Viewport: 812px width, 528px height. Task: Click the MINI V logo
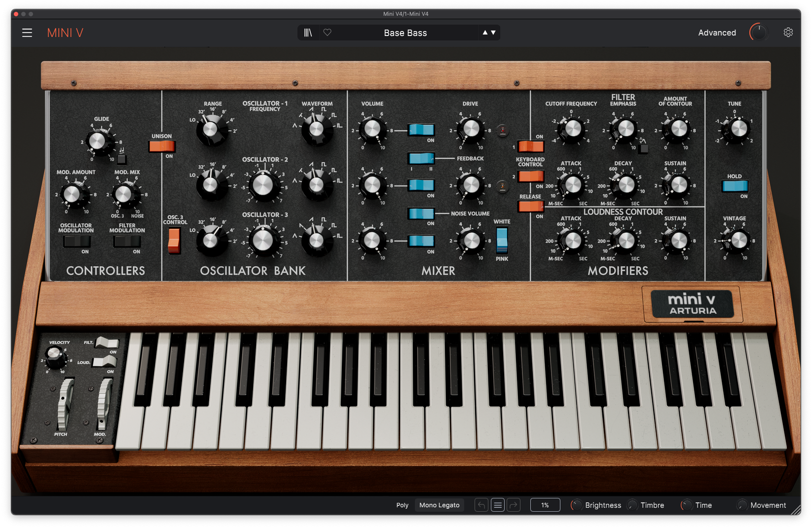tap(65, 33)
